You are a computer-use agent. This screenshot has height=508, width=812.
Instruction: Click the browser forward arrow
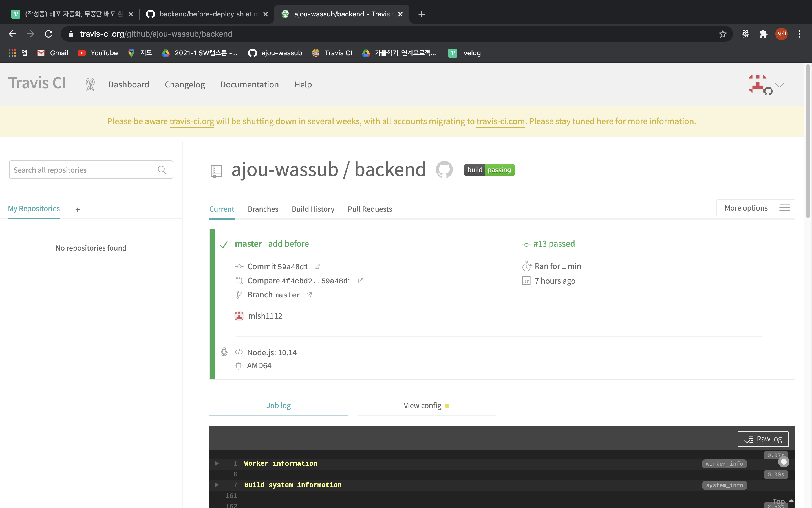pos(30,34)
